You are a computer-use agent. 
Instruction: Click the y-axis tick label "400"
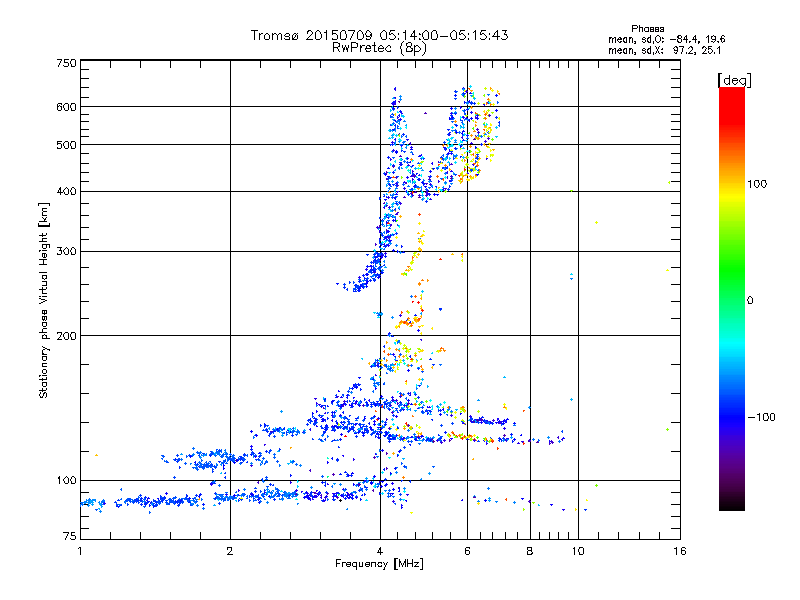tap(67, 192)
